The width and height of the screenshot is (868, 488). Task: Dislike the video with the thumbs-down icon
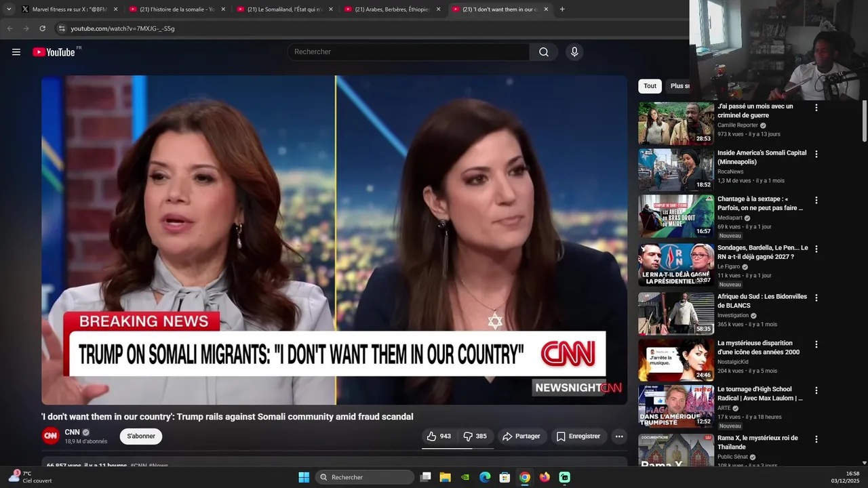click(475, 436)
